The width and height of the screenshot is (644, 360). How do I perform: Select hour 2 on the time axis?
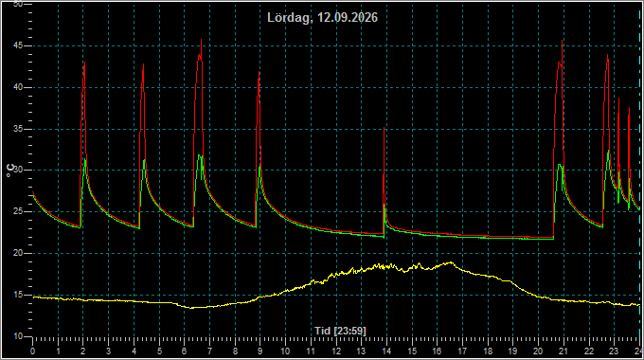(83, 351)
